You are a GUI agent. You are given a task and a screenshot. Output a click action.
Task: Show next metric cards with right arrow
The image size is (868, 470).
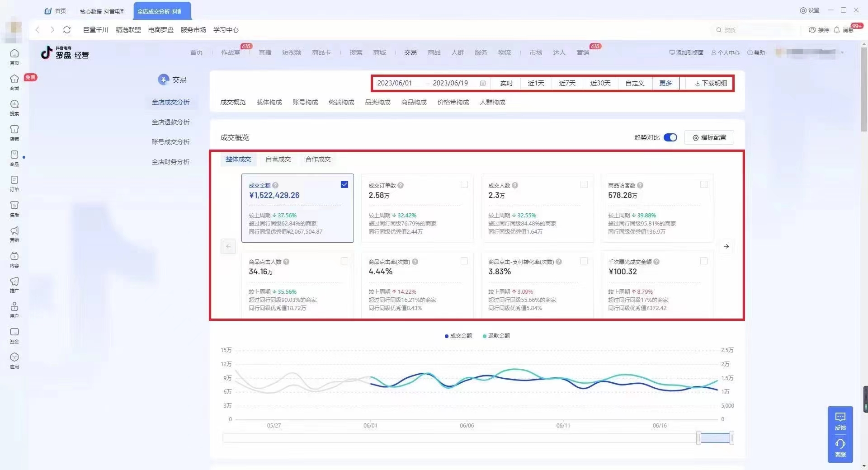pos(726,246)
